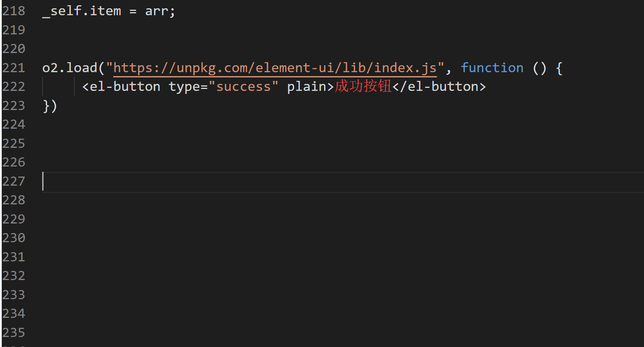Image resolution: width=644 pixels, height=347 pixels.
Task: Click the closing "})" on line 223
Action: [50, 106]
